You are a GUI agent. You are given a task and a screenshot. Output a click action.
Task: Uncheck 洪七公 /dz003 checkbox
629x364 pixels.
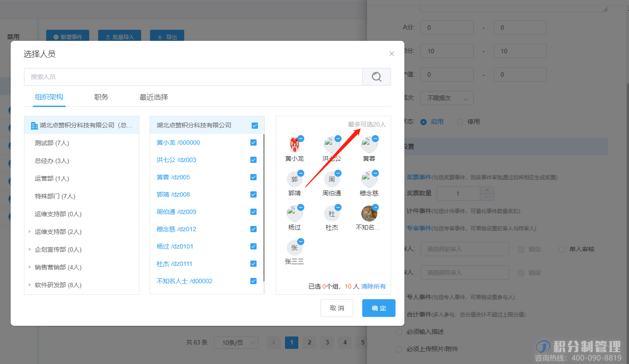click(253, 160)
